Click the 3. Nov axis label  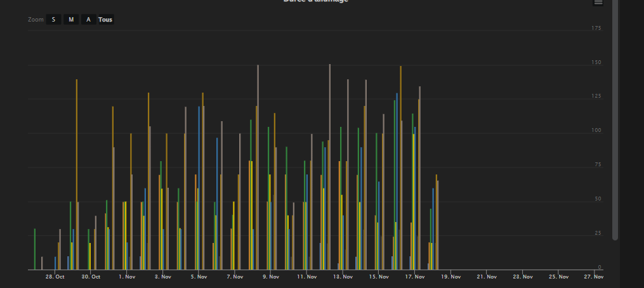[162, 277]
